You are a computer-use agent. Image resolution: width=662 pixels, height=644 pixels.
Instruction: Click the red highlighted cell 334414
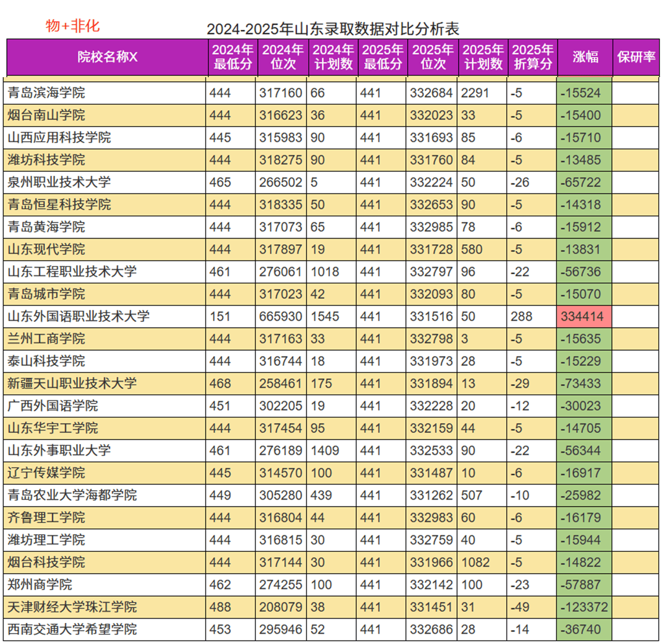click(584, 316)
